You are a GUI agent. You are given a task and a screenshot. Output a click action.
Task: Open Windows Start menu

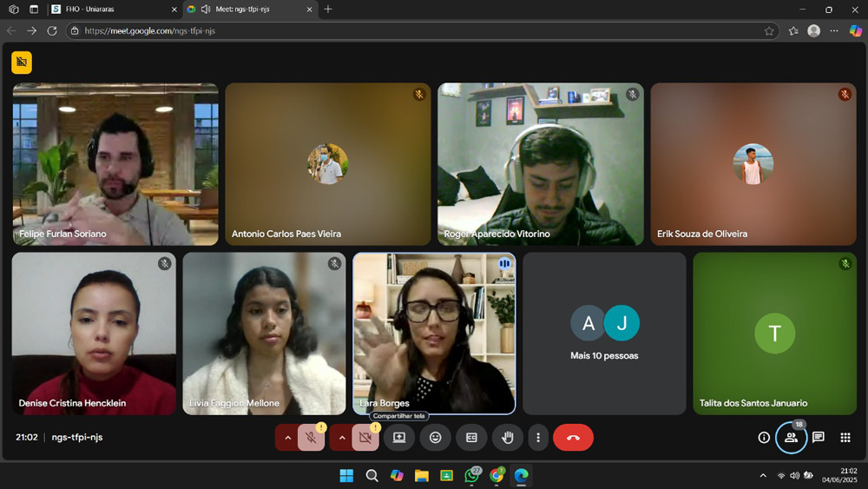pyautogui.click(x=346, y=475)
